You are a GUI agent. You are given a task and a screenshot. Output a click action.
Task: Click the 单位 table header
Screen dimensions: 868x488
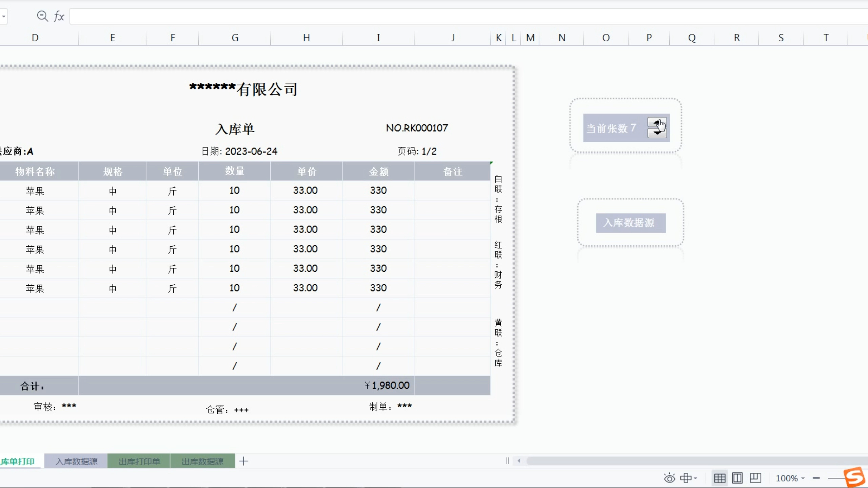pyautogui.click(x=173, y=171)
